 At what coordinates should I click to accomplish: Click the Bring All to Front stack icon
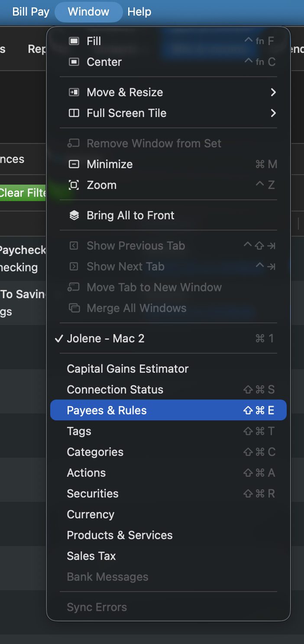coord(74,215)
